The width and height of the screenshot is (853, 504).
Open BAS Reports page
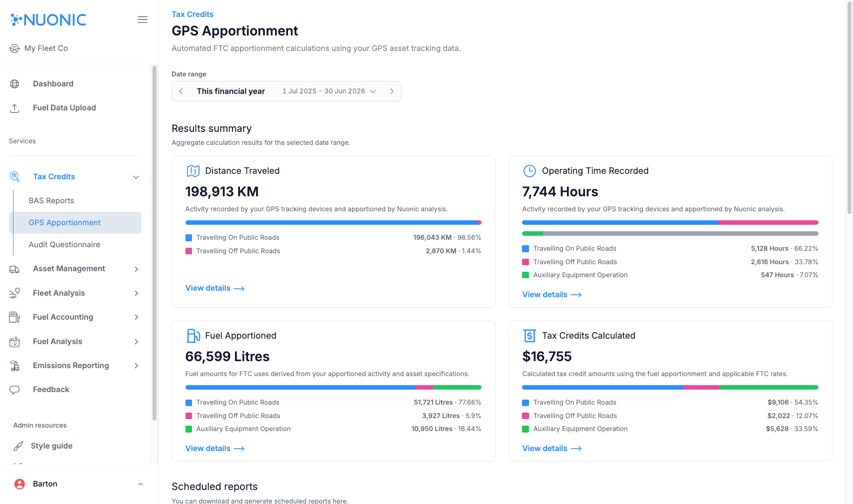[x=51, y=201]
